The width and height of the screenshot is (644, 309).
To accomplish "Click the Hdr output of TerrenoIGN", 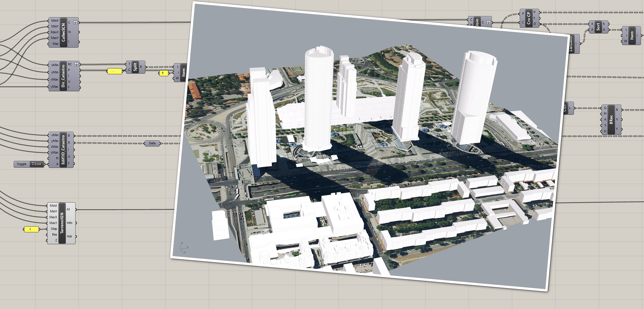I will click(x=69, y=236).
